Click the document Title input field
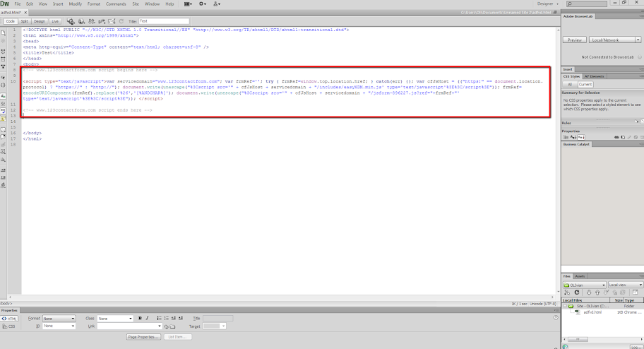Viewport: 644px width, 349px height. click(x=164, y=21)
